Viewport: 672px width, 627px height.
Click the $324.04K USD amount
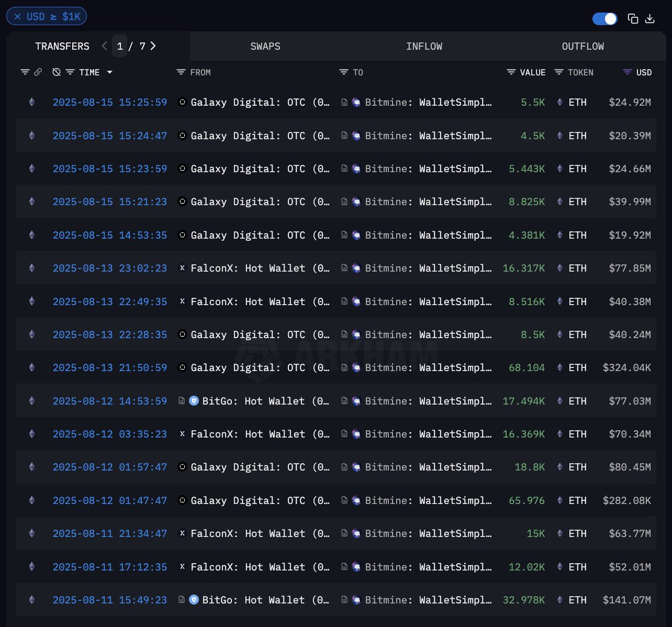627,367
